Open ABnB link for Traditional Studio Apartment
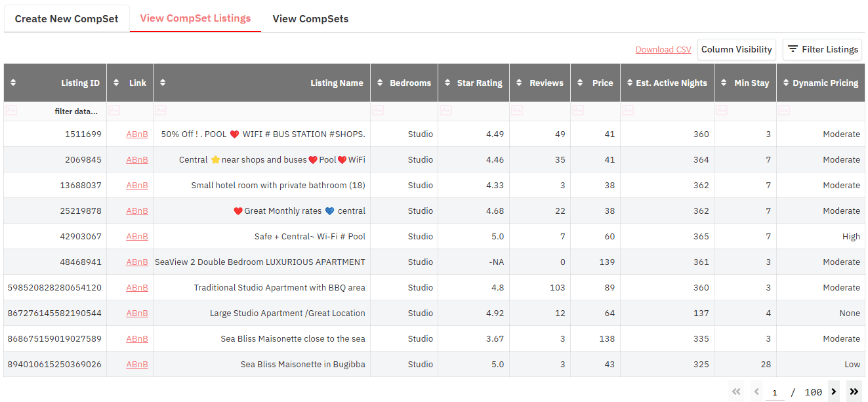This screenshot has height=402, width=868. (137, 287)
